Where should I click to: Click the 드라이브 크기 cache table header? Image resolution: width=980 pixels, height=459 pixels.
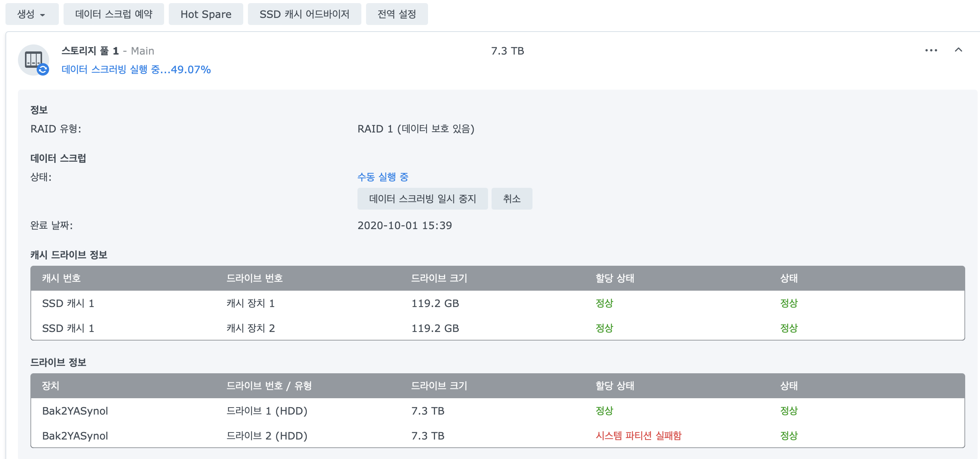pyautogui.click(x=439, y=278)
